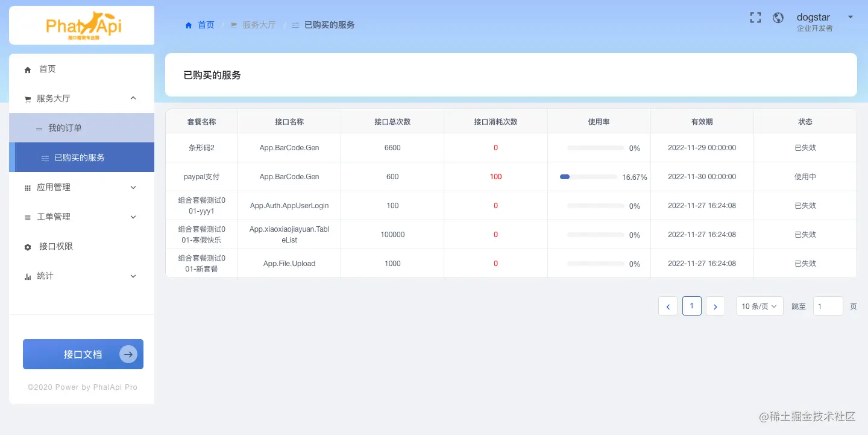Click the 已购买的服务 page title
Image resolution: width=868 pixels, height=435 pixels.
[x=212, y=75]
